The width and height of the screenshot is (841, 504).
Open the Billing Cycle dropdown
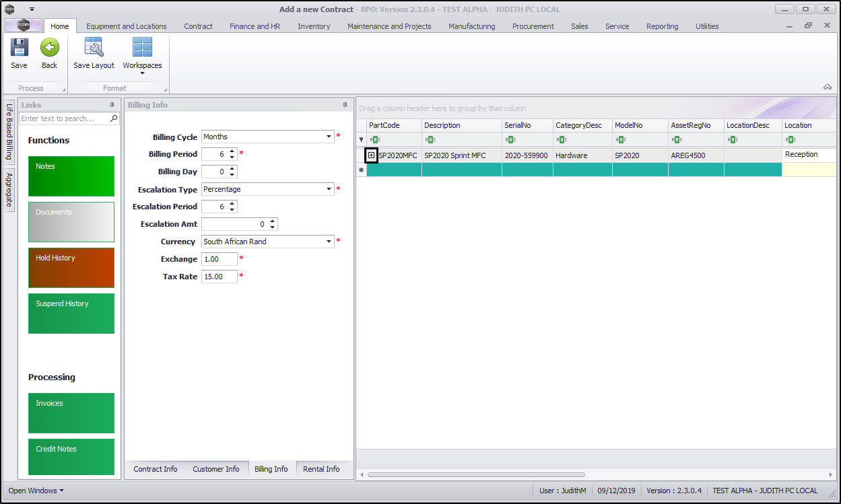pos(329,137)
